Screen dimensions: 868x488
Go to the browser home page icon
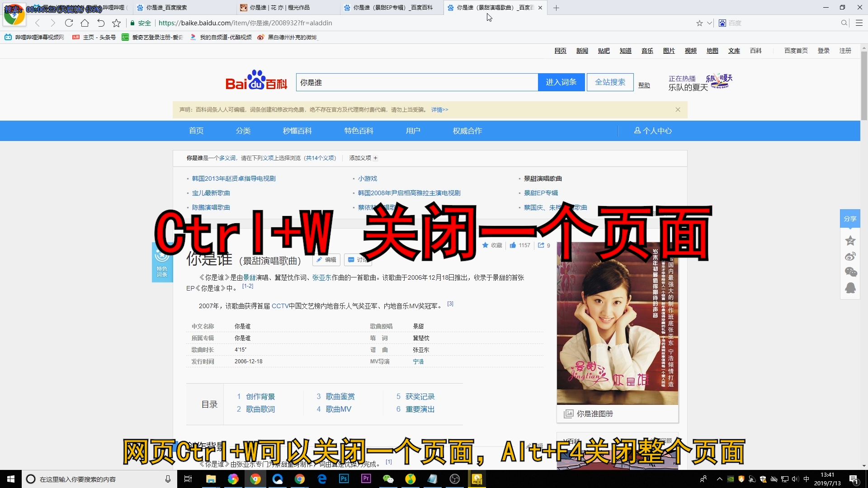coord(85,23)
